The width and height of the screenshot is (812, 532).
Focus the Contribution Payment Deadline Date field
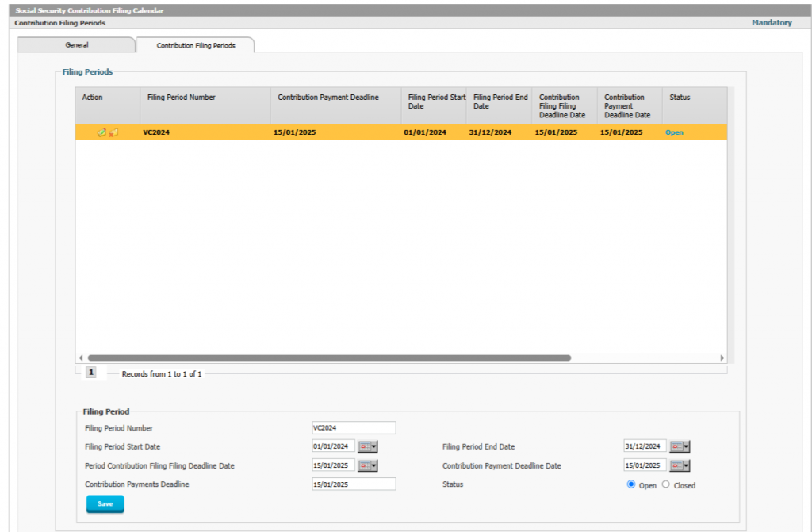(645, 465)
